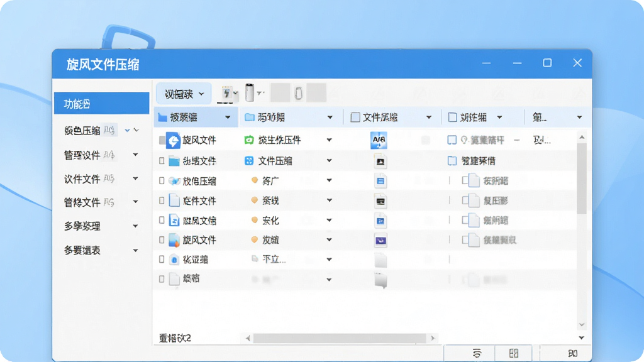Open the dropdown arrow in 下立... row
Screen dimensions: 644x362
[329, 260]
